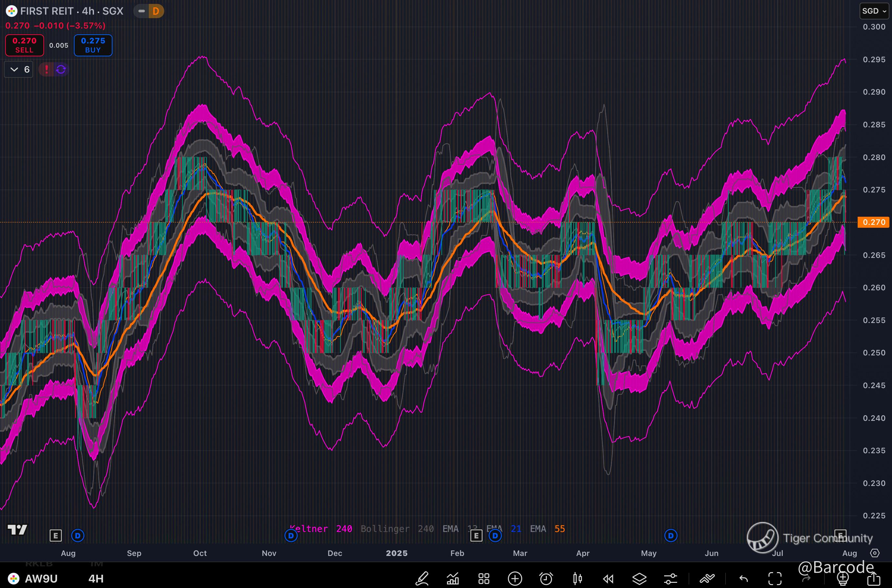Open the AW9U symbol search
The image size is (892, 588).
pyautogui.click(x=41, y=579)
